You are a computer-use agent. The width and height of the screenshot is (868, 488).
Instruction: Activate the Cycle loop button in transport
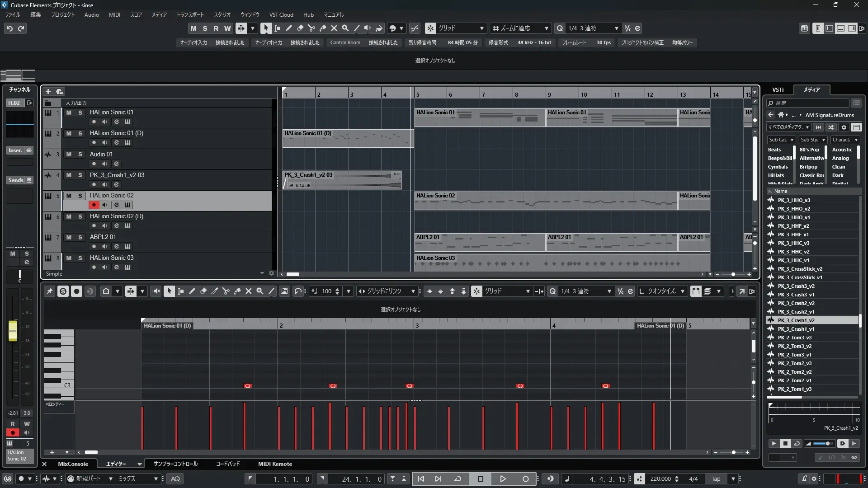pos(458,479)
